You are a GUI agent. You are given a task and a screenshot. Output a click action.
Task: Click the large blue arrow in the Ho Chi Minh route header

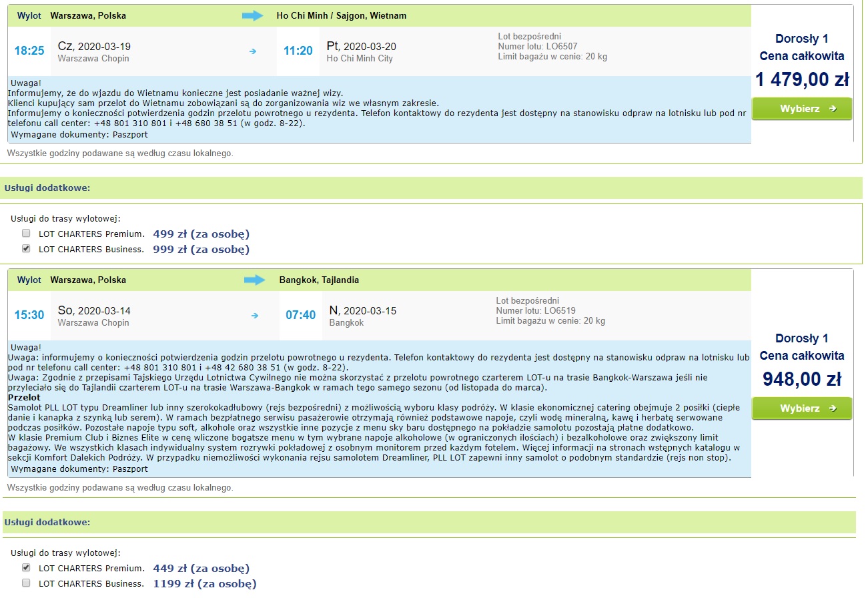coord(253,15)
